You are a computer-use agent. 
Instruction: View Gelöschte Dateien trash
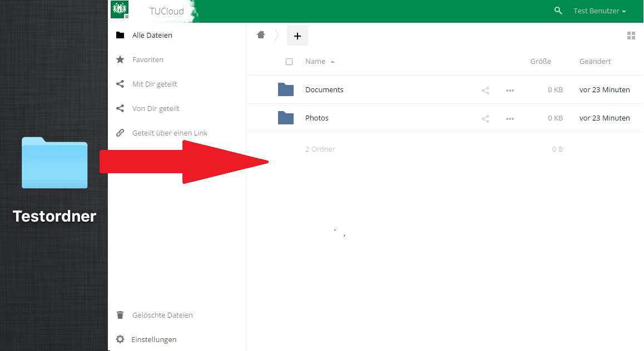162,315
